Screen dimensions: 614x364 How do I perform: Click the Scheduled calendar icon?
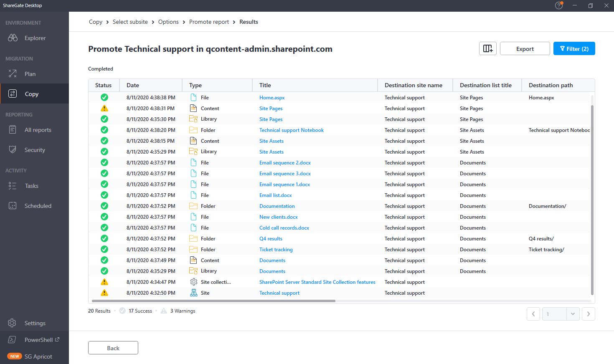tap(13, 206)
